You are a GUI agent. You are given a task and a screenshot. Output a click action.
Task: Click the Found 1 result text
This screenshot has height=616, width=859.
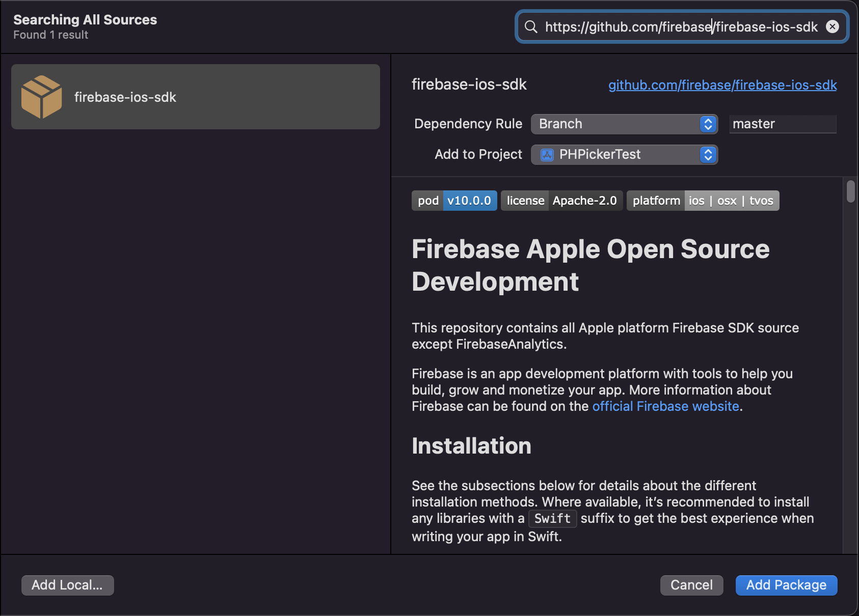[x=51, y=35]
